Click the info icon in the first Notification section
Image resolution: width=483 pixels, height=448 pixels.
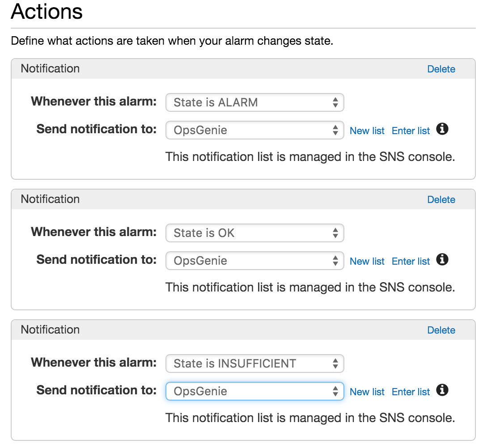(442, 129)
